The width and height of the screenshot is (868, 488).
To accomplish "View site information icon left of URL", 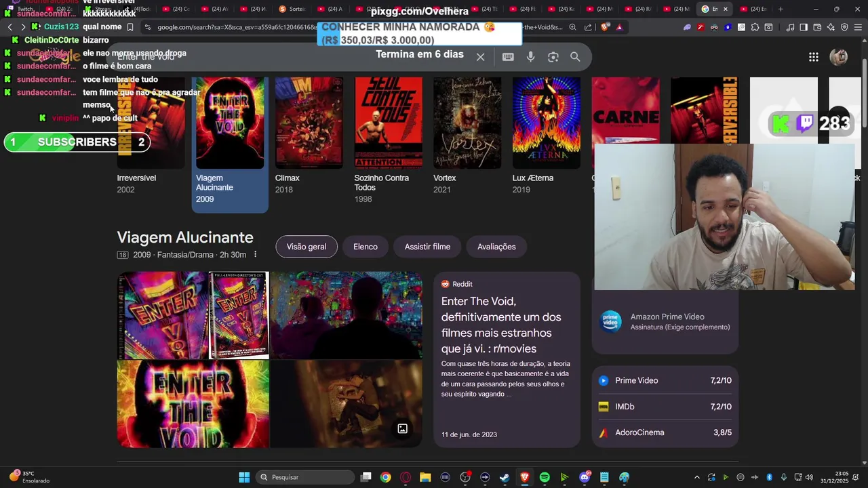I will click(x=147, y=27).
